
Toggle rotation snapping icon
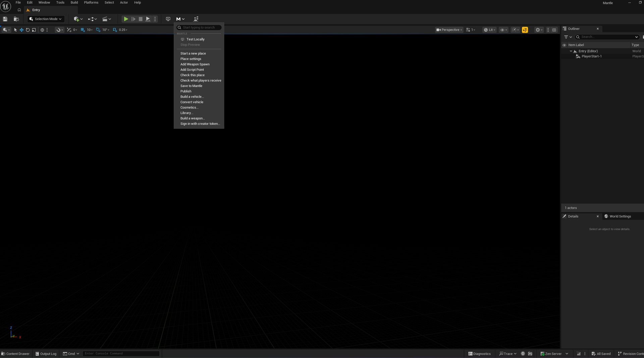[98, 30]
